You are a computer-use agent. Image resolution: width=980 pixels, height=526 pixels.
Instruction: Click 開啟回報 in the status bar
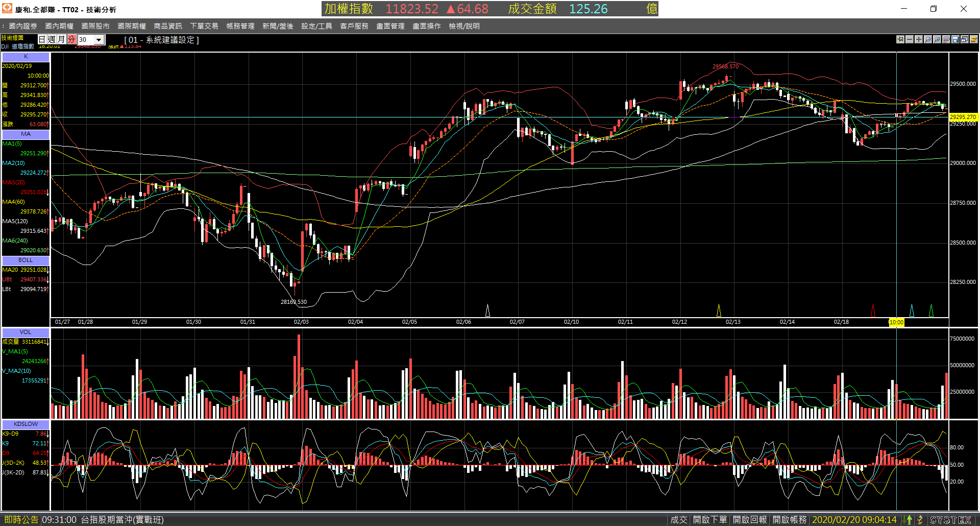[749, 520]
